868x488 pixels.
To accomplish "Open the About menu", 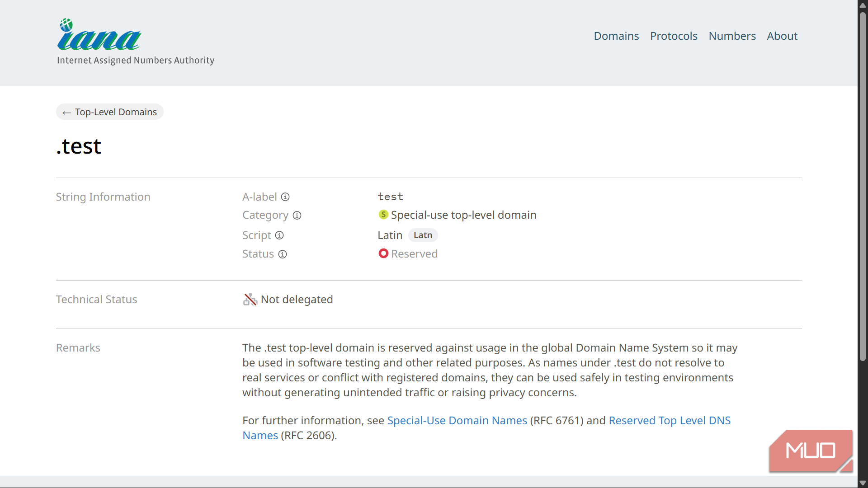I will click(782, 36).
